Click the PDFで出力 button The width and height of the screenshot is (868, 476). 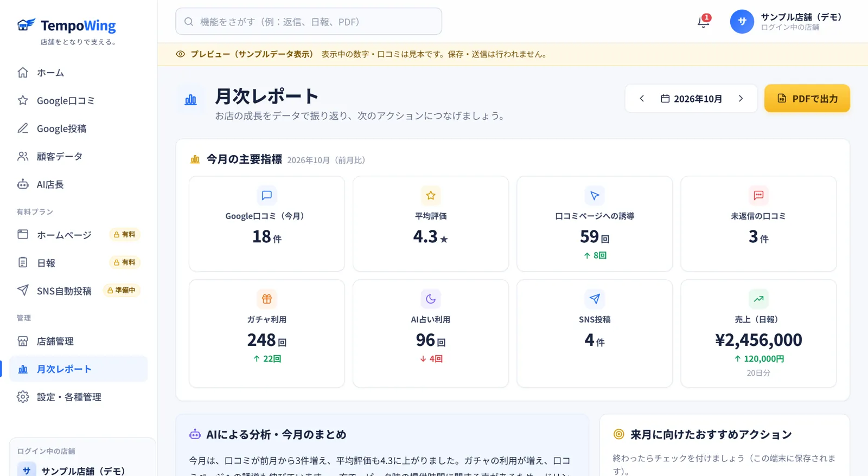tap(807, 99)
